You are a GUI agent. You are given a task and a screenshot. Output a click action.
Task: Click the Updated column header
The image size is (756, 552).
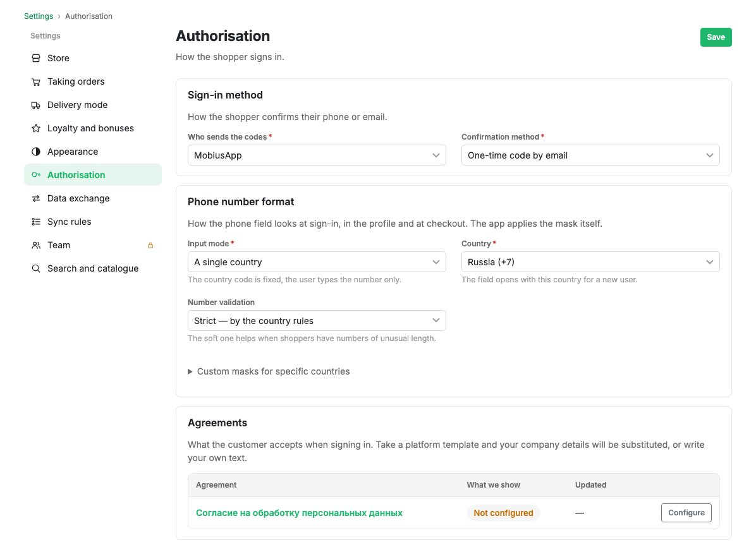(590, 485)
